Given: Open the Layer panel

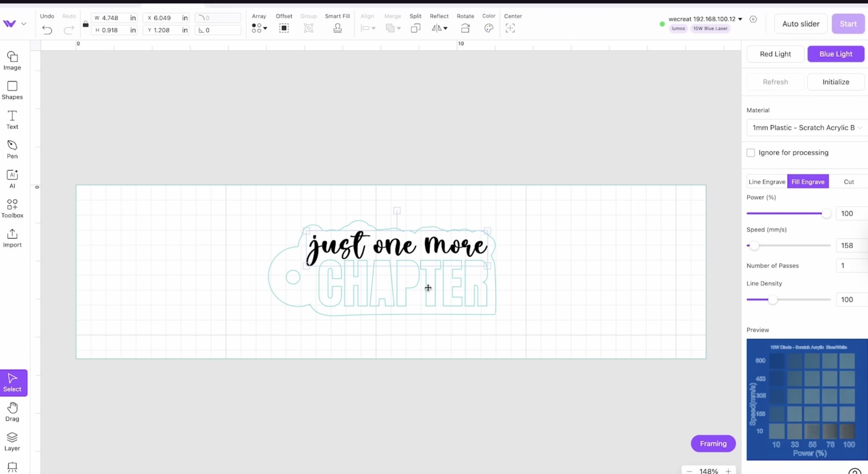Looking at the screenshot, I should [12, 441].
